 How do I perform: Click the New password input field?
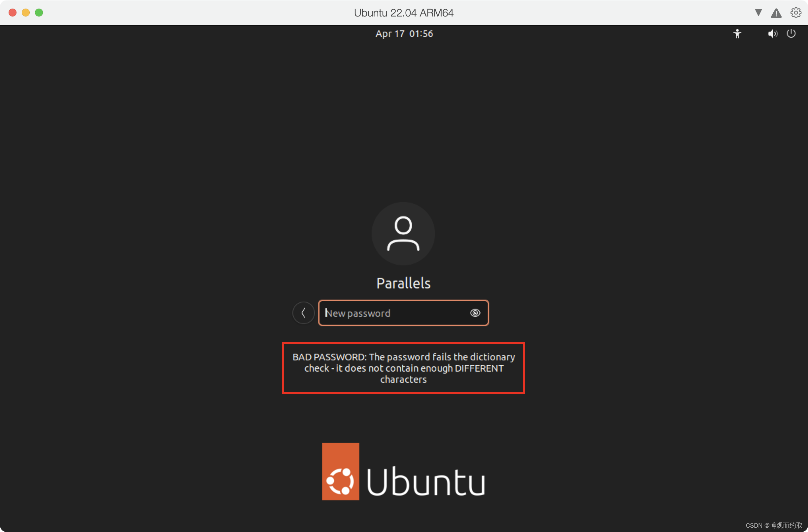pos(394,313)
